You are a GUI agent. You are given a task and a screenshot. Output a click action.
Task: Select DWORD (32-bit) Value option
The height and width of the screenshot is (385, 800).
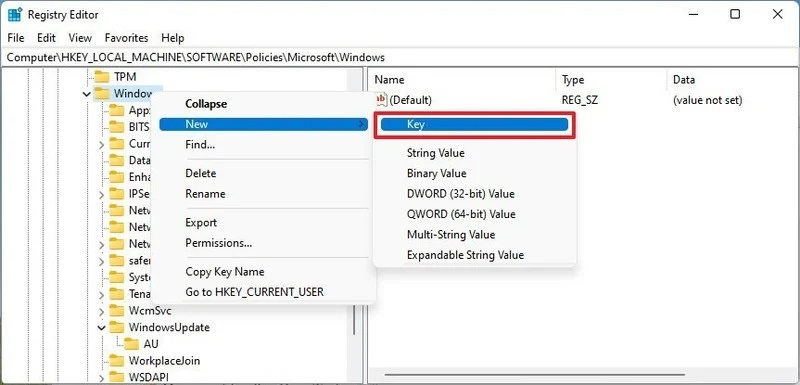460,194
